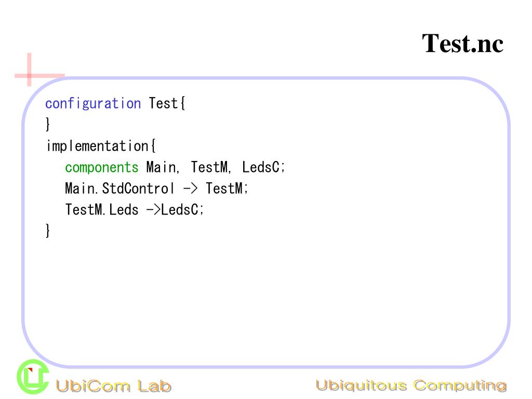The height and width of the screenshot is (399, 532).
Task: Click the word implementation in the code
Action: click(97, 146)
